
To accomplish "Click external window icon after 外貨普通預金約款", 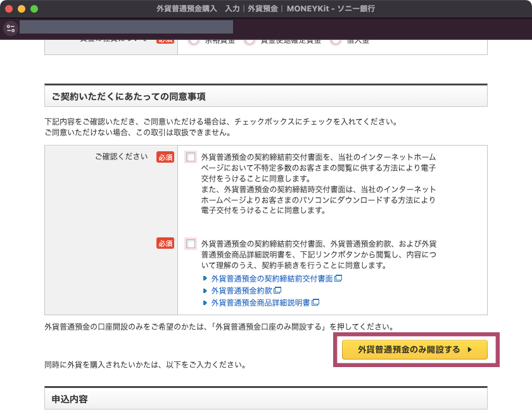I will click(277, 291).
